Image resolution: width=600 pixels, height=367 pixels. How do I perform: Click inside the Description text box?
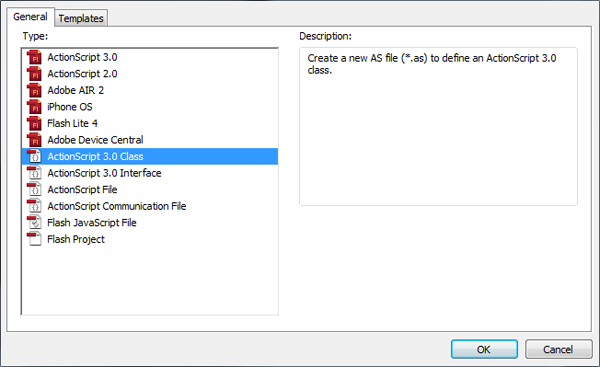(x=438, y=126)
